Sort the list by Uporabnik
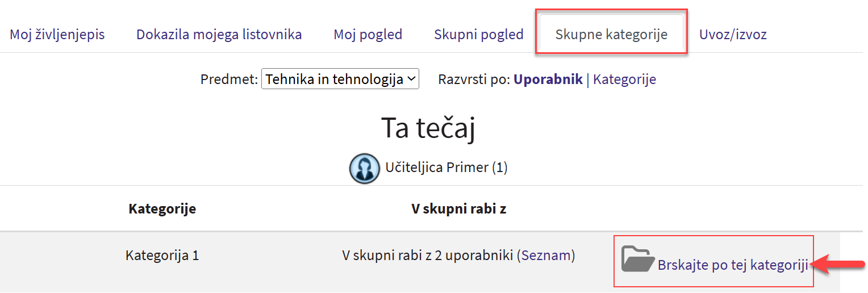The width and height of the screenshot is (868, 293). (548, 79)
